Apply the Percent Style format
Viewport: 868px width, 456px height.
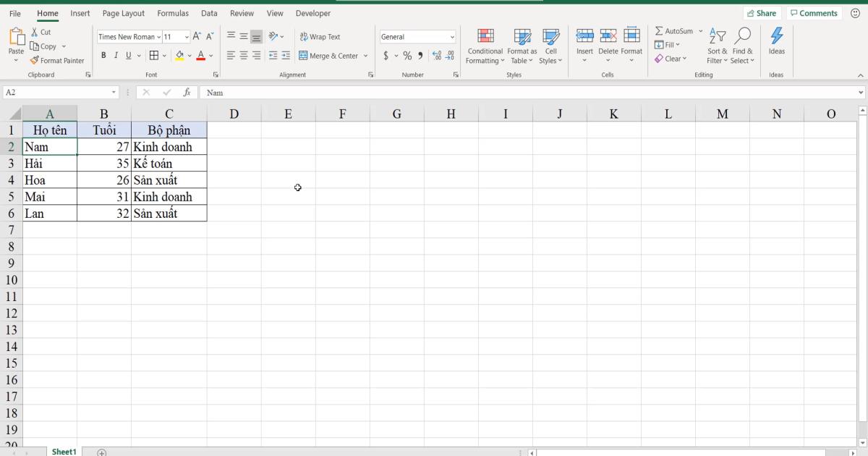pos(407,54)
